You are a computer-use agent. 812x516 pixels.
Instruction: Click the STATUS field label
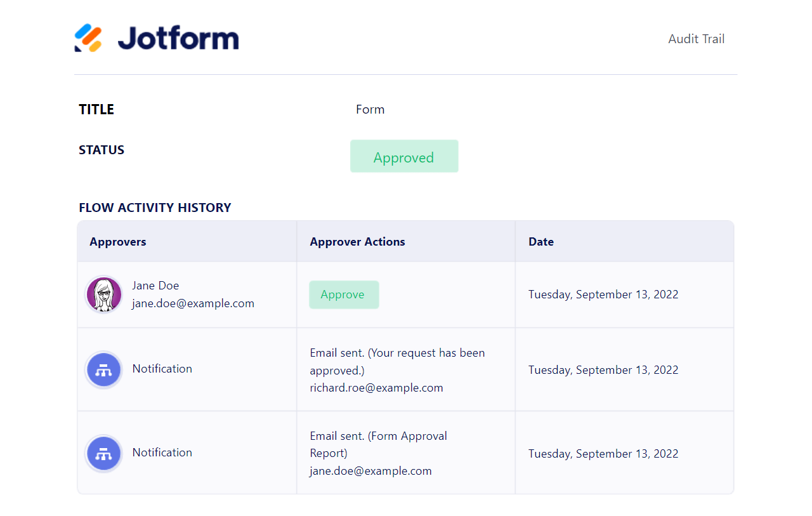[x=101, y=150]
